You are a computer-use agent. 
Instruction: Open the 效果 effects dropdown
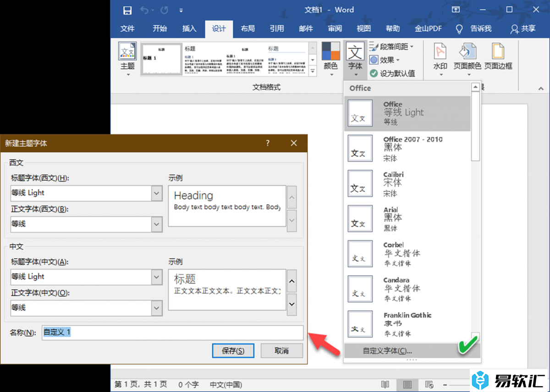(x=385, y=60)
